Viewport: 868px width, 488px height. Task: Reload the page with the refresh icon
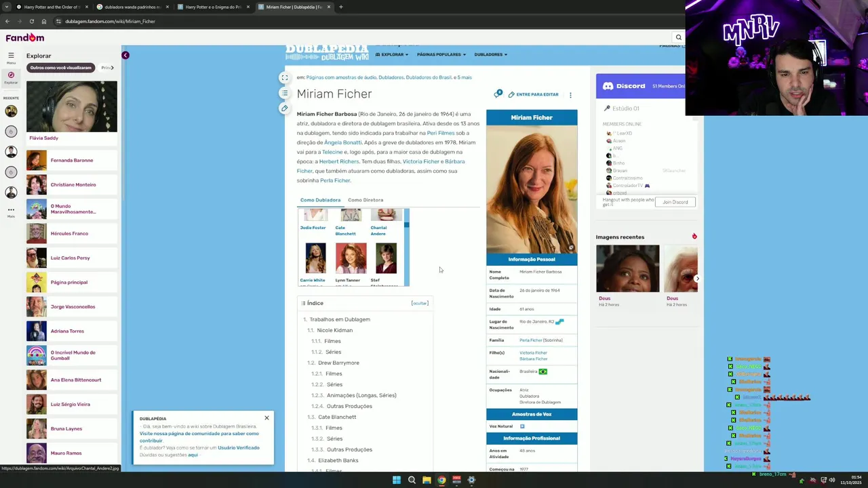(31, 21)
